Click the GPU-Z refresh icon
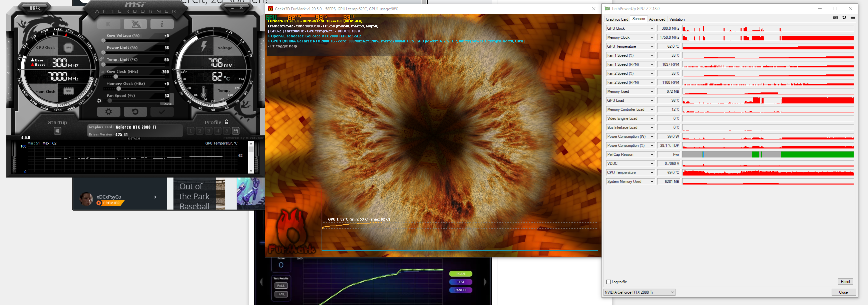 click(844, 18)
